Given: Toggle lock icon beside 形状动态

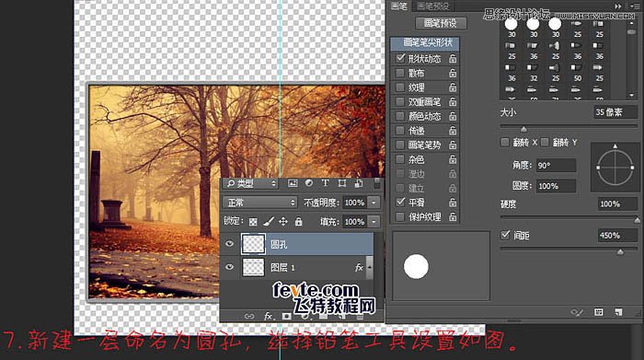Looking at the screenshot, I should (x=453, y=59).
